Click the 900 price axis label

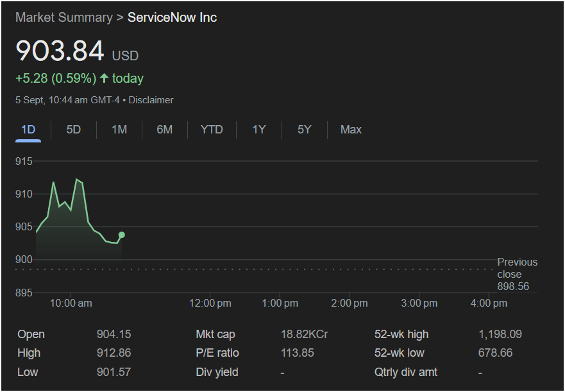point(24,260)
